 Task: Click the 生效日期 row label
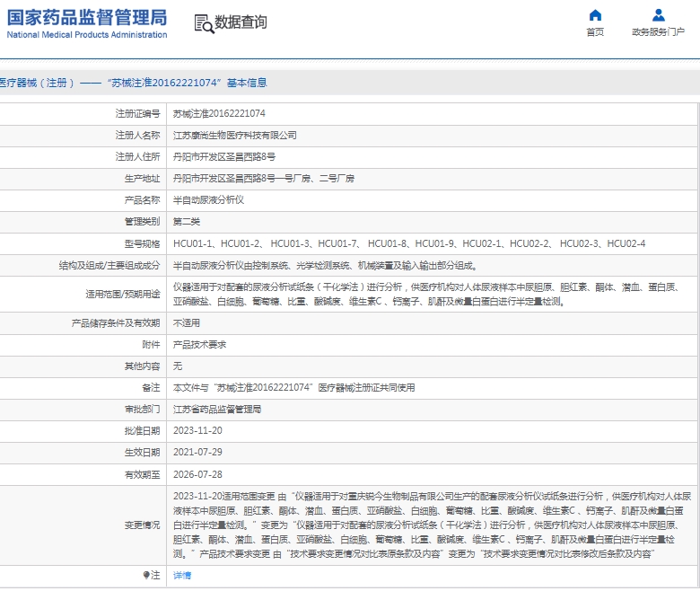click(142, 452)
